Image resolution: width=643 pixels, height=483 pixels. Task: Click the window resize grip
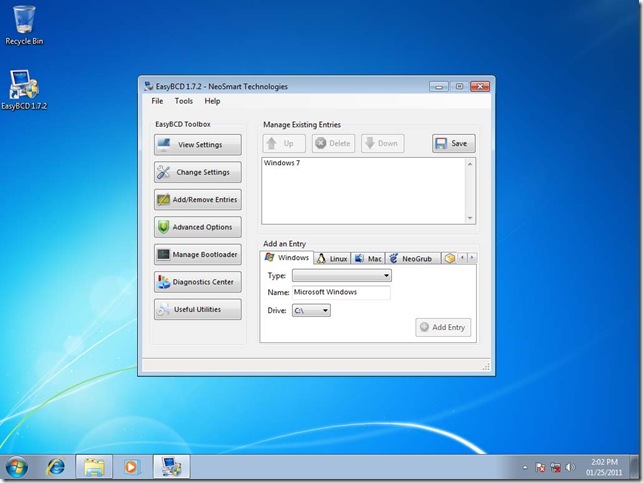tap(486, 367)
